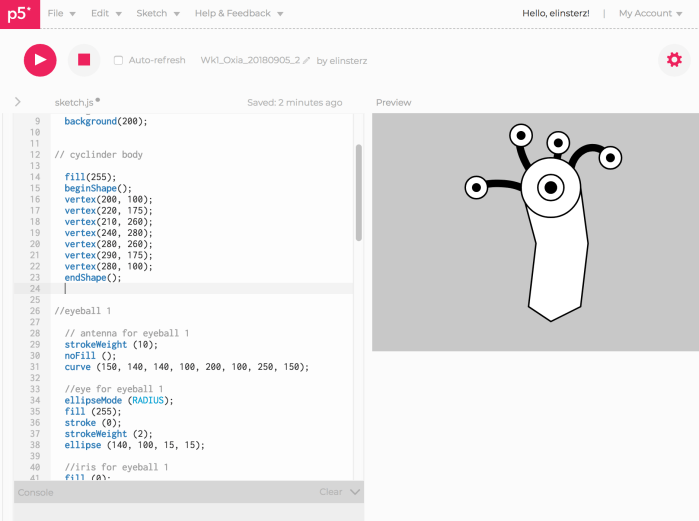Click the '//iris for eyeball 1' comment

116,467
